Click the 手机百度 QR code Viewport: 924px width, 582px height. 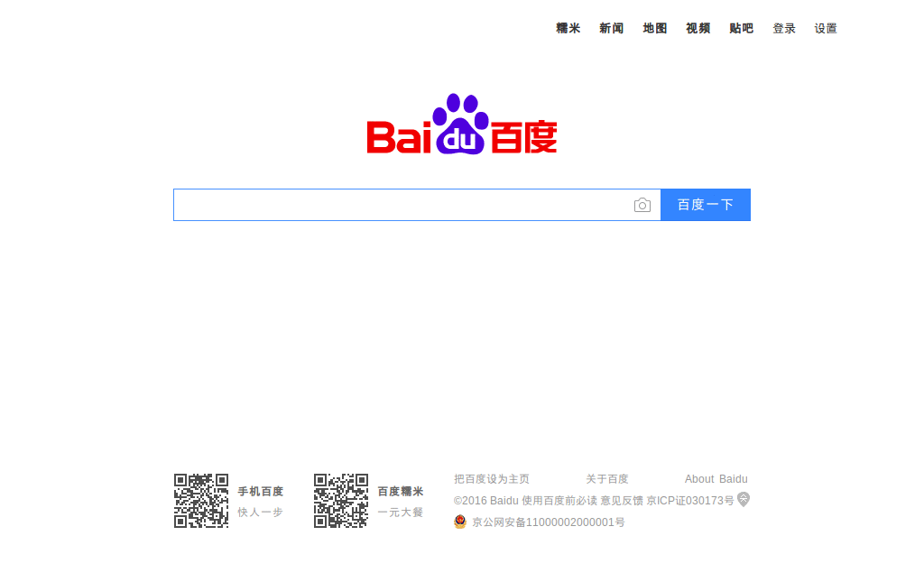pos(200,501)
